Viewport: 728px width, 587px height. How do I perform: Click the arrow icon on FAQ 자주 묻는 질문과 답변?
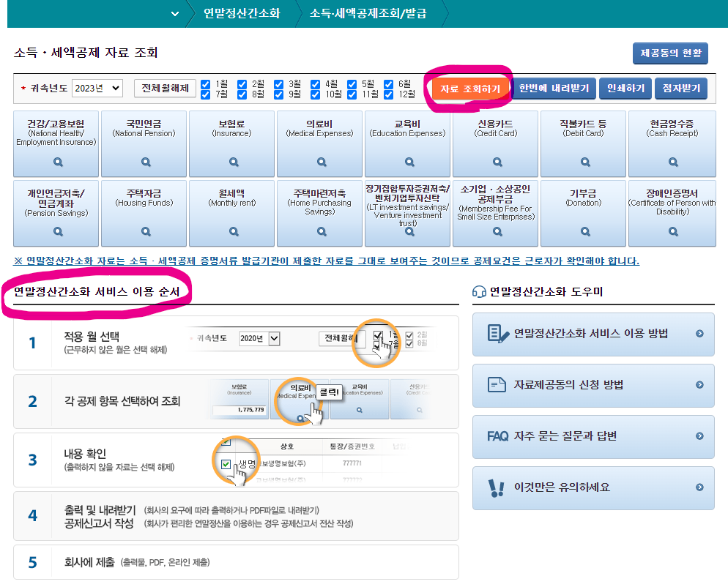click(699, 436)
